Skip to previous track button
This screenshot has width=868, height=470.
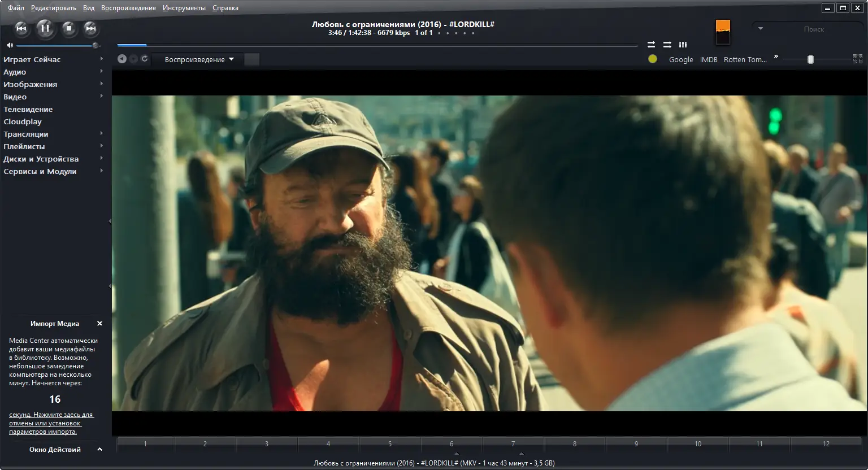point(21,28)
